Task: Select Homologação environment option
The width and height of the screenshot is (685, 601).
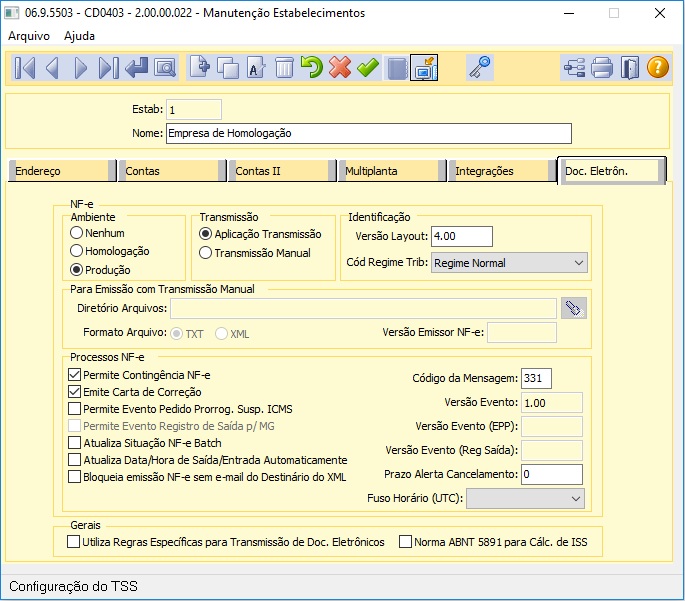Action: pyautogui.click(x=110, y=251)
